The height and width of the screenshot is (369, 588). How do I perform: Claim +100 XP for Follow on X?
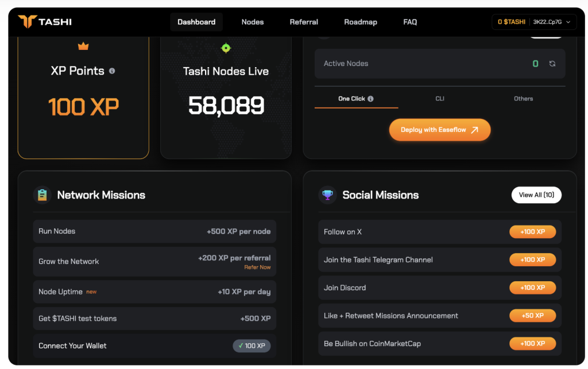click(x=532, y=232)
